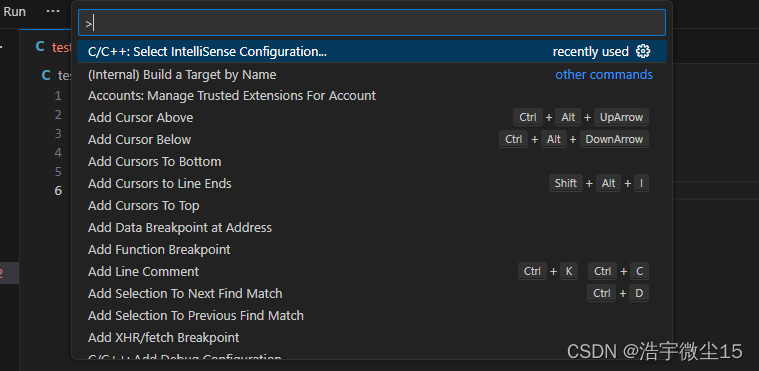Image resolution: width=759 pixels, height=371 pixels.
Task: Run the Add Cursor Above command
Action: click(x=372, y=117)
